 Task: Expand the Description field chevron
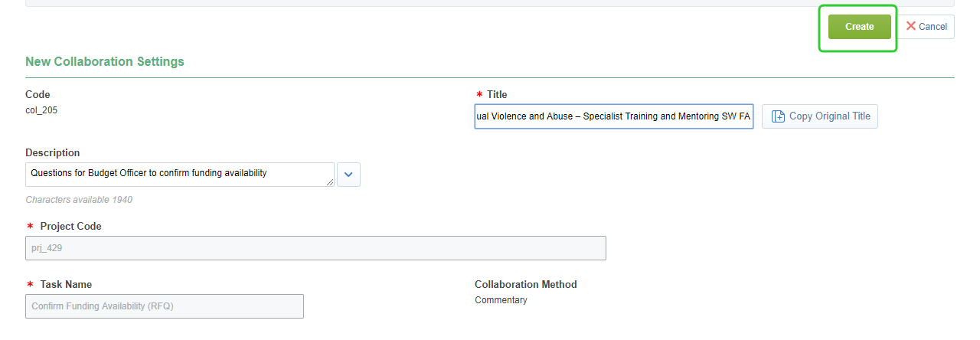(x=348, y=175)
